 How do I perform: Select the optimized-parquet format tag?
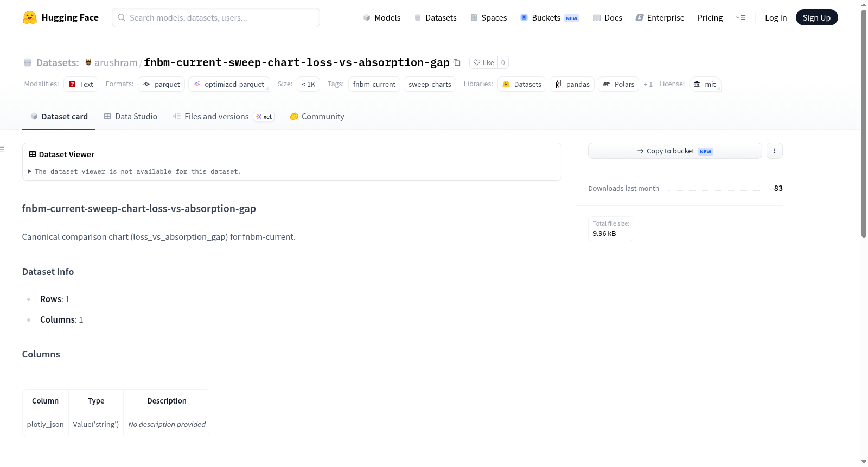click(229, 84)
